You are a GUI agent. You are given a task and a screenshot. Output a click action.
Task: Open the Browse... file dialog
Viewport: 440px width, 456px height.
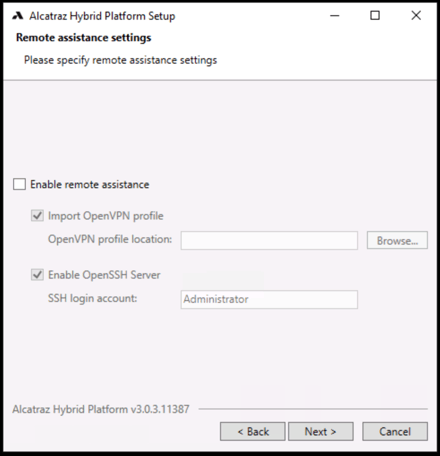[x=397, y=240]
